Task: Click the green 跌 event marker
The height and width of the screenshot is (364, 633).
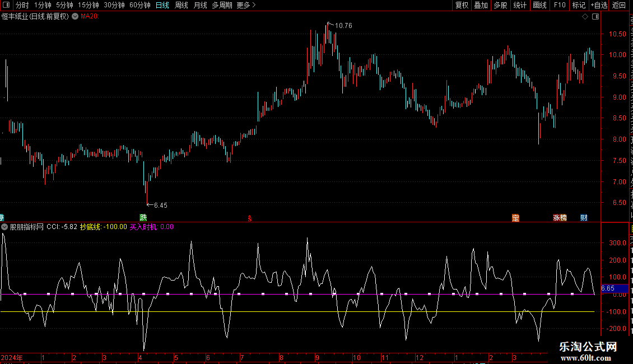Action: pyautogui.click(x=143, y=217)
